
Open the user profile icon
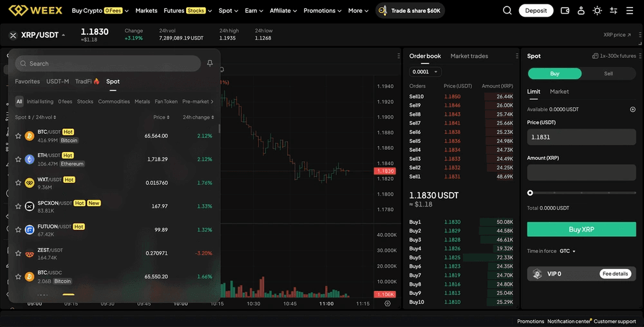581,11
